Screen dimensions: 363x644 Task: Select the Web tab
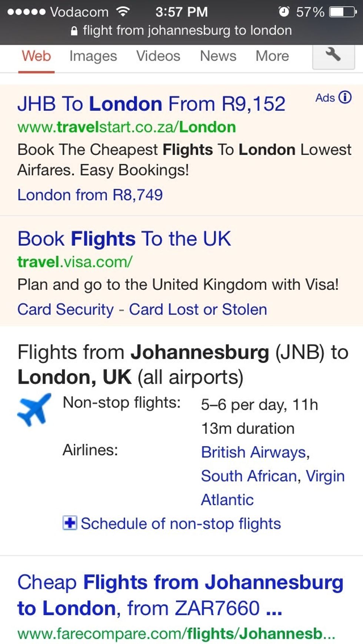coord(36,56)
